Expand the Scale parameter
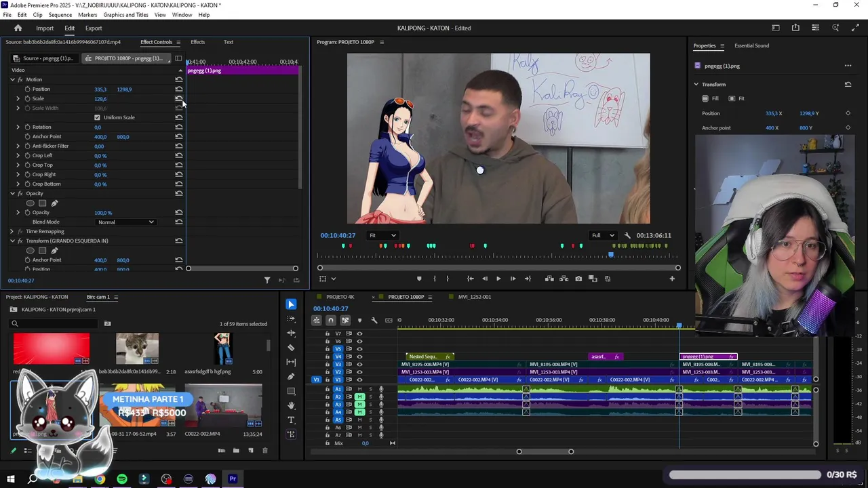This screenshot has width=868, height=488. [x=18, y=98]
